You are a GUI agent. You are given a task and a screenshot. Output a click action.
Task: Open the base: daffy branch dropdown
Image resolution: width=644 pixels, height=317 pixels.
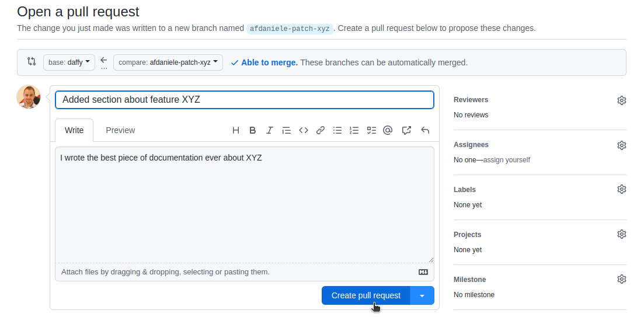pos(69,62)
